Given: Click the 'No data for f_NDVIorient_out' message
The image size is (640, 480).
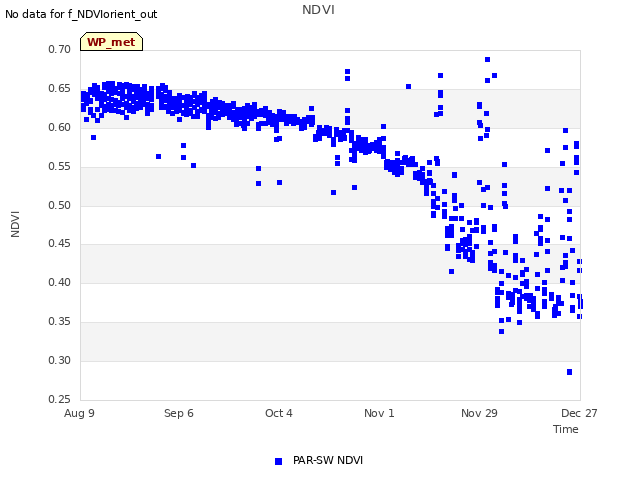Looking at the screenshot, I should (x=81, y=14).
